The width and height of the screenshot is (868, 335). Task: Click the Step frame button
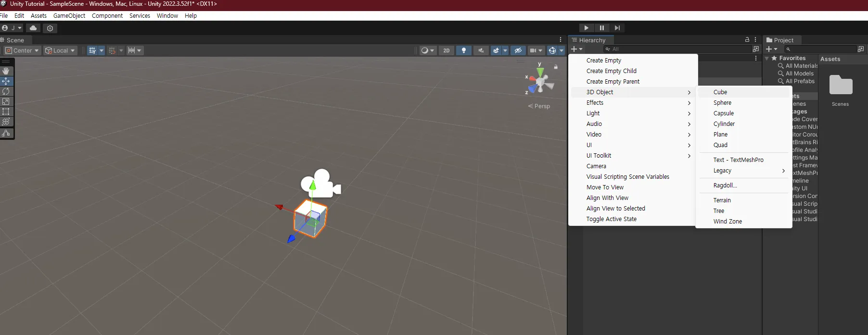point(617,28)
